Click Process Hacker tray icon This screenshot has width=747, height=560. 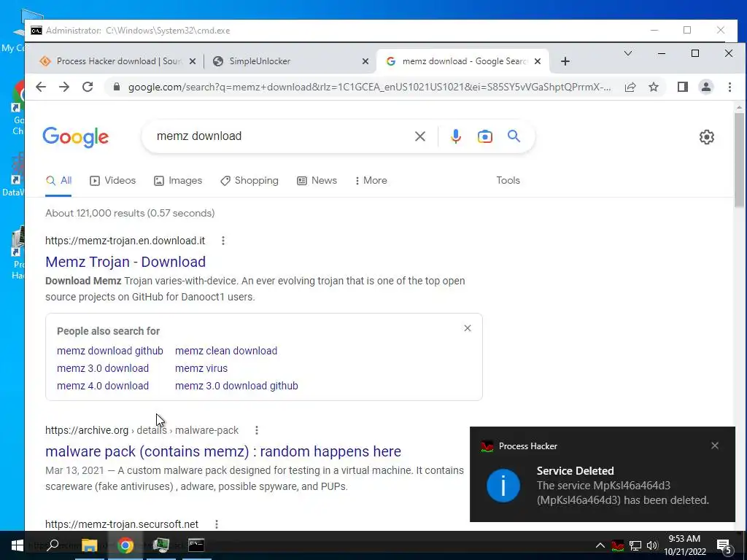tap(618, 545)
